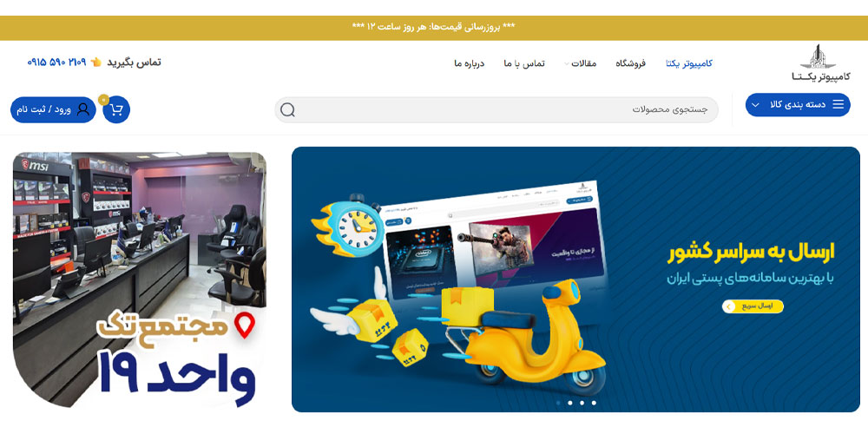Open the درباره ما menu item
Screen dimensions: 868x434
pyautogui.click(x=469, y=63)
